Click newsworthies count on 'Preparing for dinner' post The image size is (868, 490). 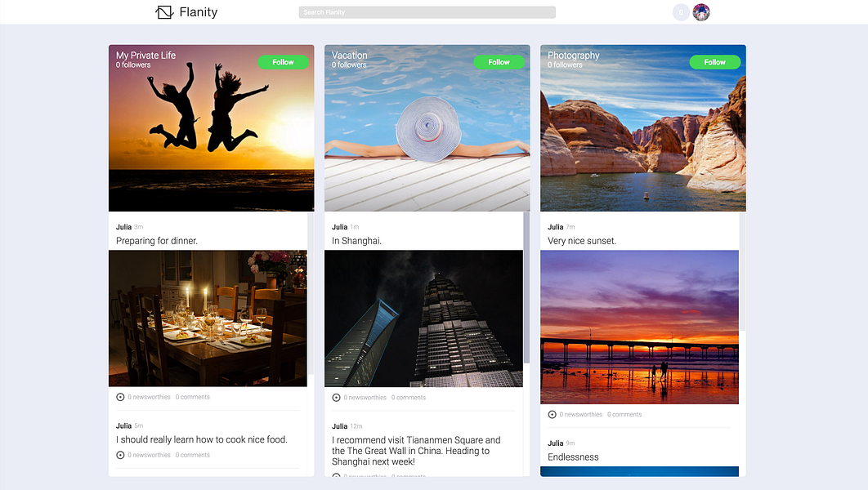click(x=149, y=397)
